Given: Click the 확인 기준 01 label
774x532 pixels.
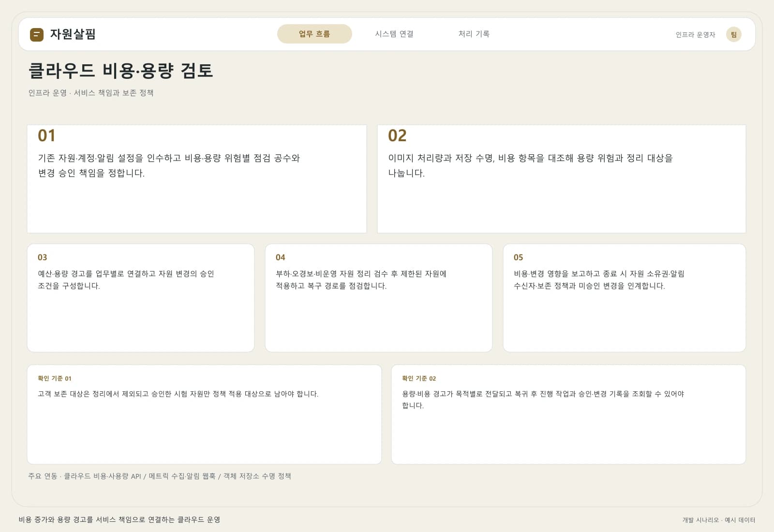Looking at the screenshot, I should [55, 378].
